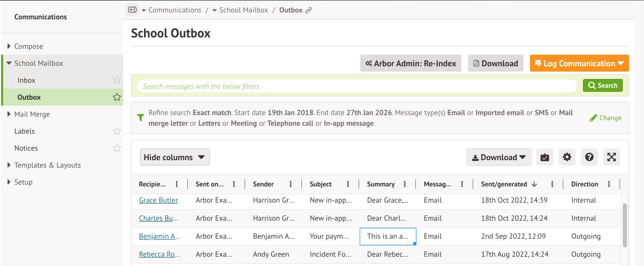This screenshot has width=644, height=266.
Task: Open the Log Communication dropdown
Action: coord(579,63)
